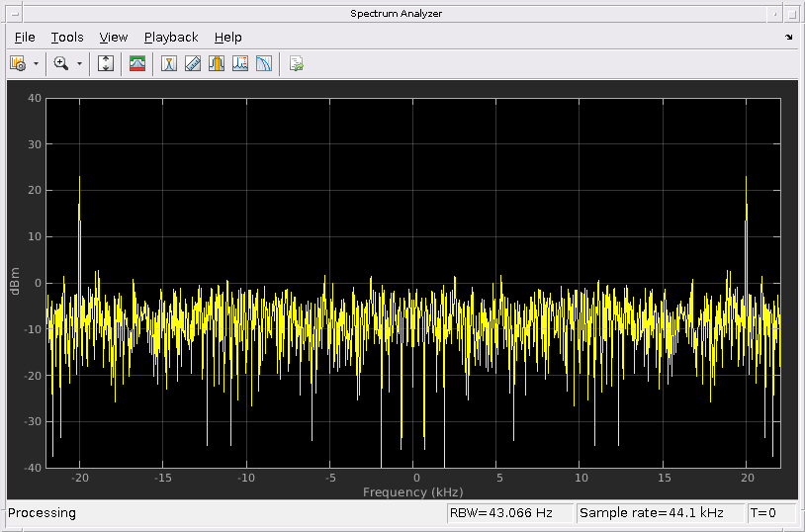The width and height of the screenshot is (805, 532).
Task: Open the Help menu
Action: pyautogui.click(x=227, y=38)
